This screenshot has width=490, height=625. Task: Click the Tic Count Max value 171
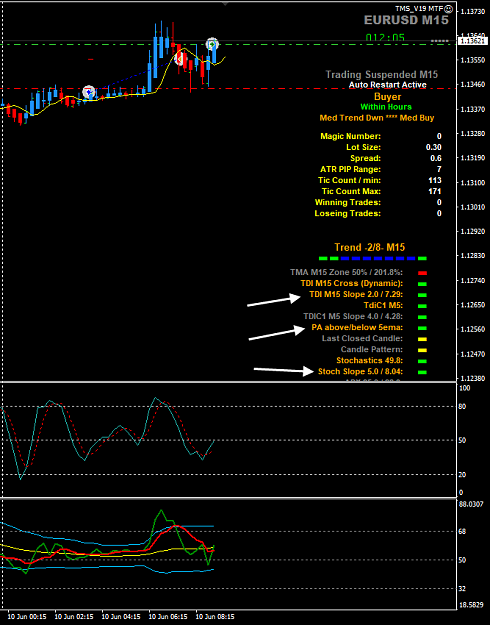coord(435,191)
